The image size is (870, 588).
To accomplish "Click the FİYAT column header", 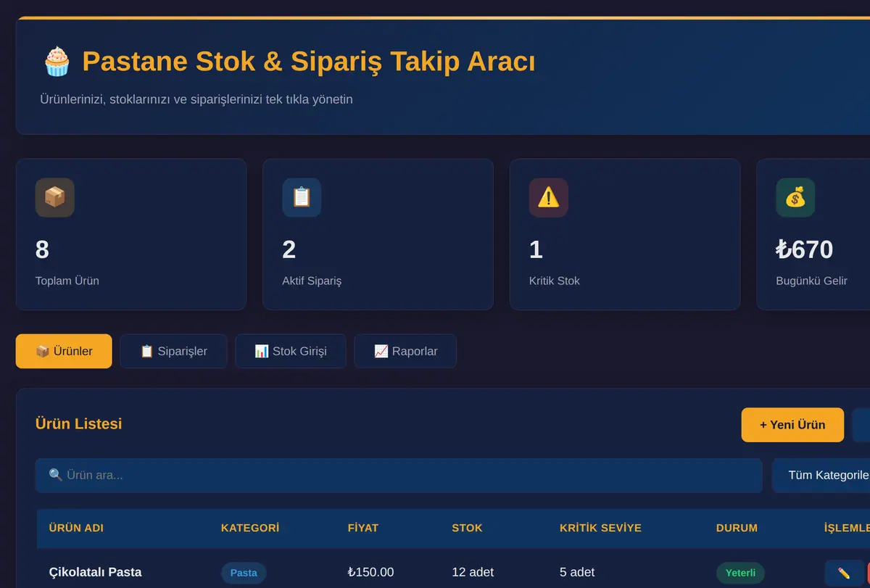I will click(363, 528).
